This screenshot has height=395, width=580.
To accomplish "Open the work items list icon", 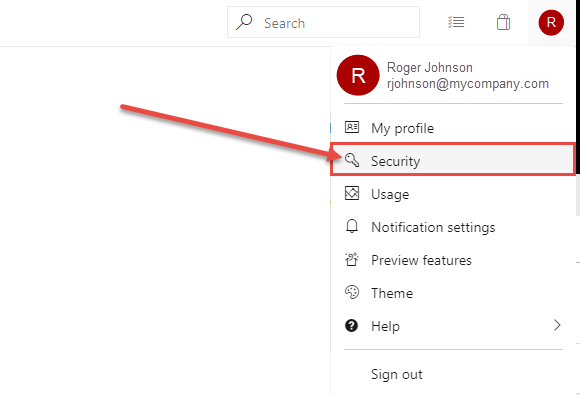I will pos(456,22).
